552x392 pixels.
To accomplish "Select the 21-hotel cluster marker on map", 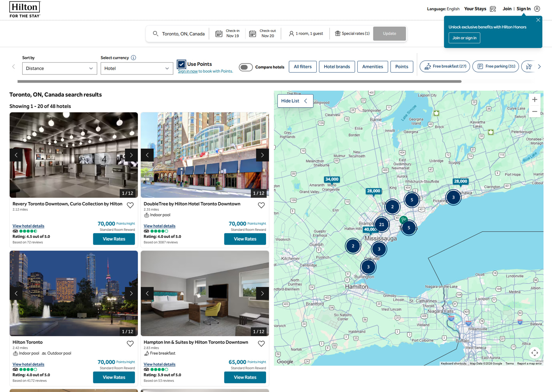I will point(382,224).
